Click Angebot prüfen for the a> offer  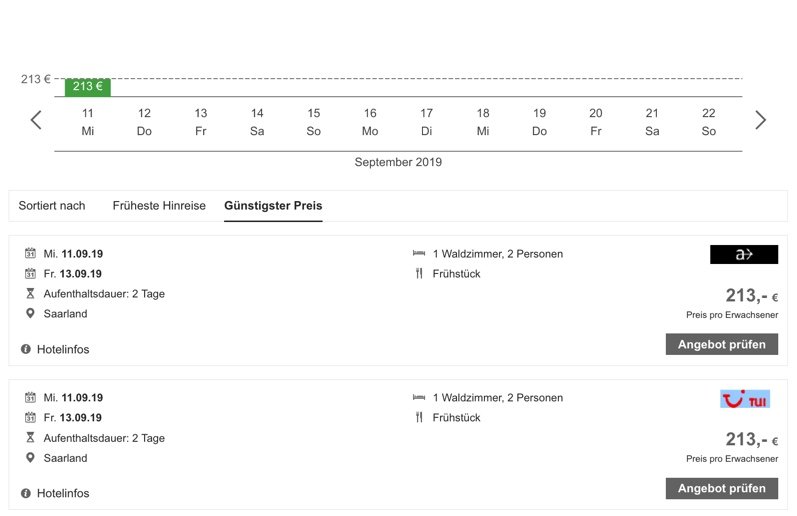tap(722, 344)
